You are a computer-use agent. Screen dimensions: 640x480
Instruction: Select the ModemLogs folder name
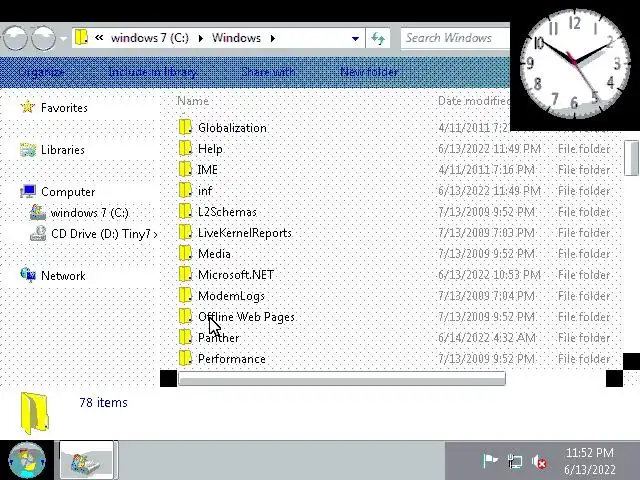231,296
